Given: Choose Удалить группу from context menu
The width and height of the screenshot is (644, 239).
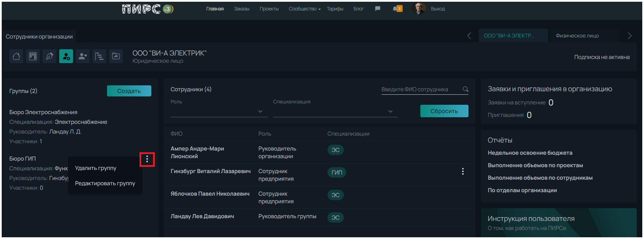Looking at the screenshot, I should (x=96, y=168).
